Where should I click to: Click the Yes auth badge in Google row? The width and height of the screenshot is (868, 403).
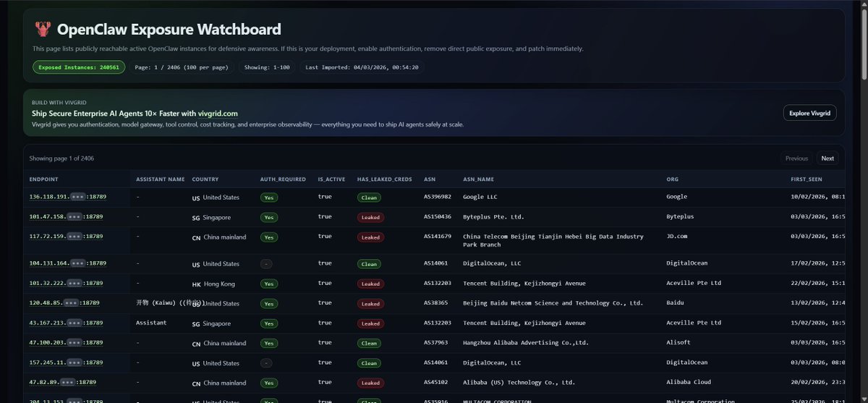(269, 198)
